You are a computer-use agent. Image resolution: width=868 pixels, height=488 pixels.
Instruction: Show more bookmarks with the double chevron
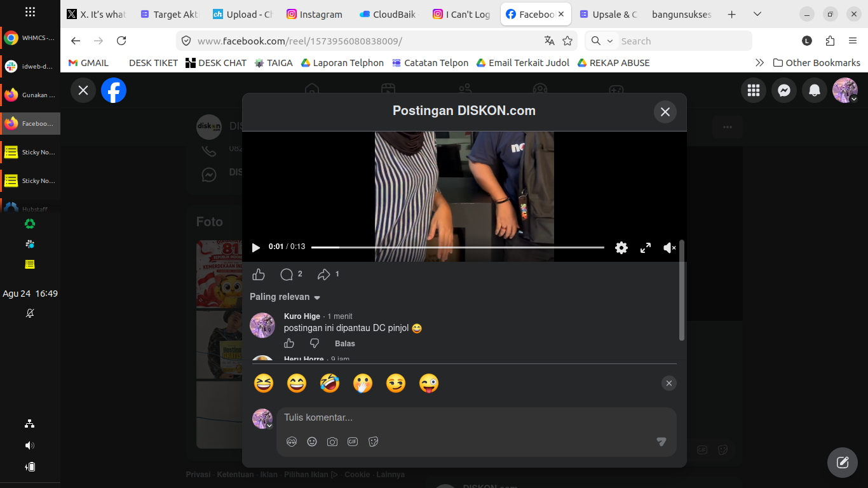759,63
